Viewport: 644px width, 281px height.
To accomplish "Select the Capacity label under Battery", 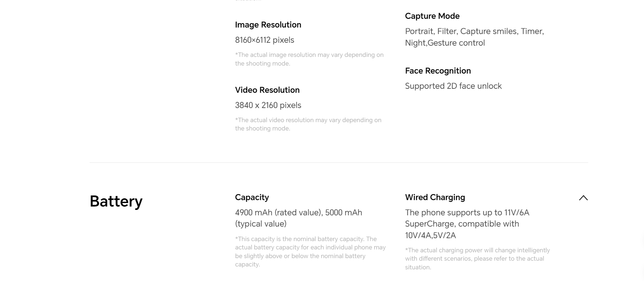I will [252, 197].
